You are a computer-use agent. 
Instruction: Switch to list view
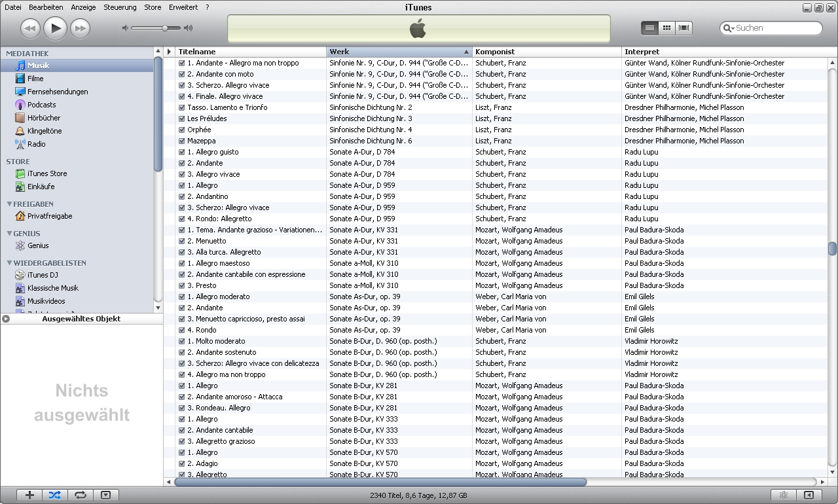coord(649,28)
